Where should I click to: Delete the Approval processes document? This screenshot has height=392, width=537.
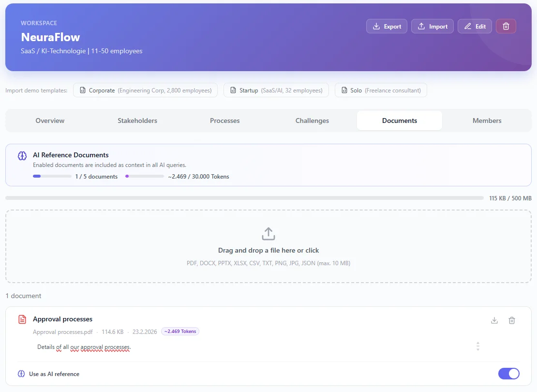pyautogui.click(x=512, y=320)
